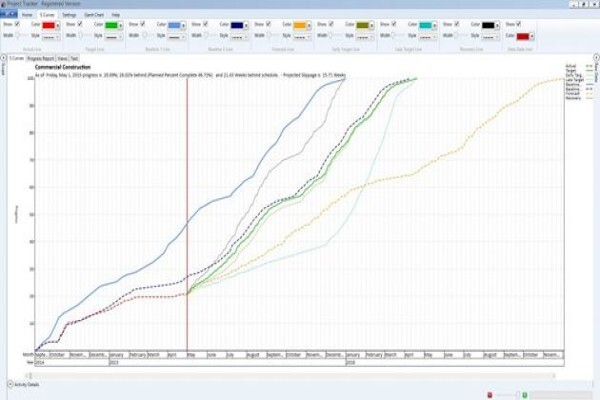The image size is (600, 400).
Task: Click the progress status summary line
Action: tap(190, 75)
